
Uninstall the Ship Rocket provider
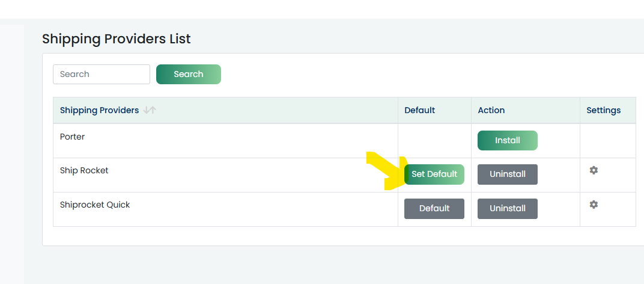pos(507,174)
